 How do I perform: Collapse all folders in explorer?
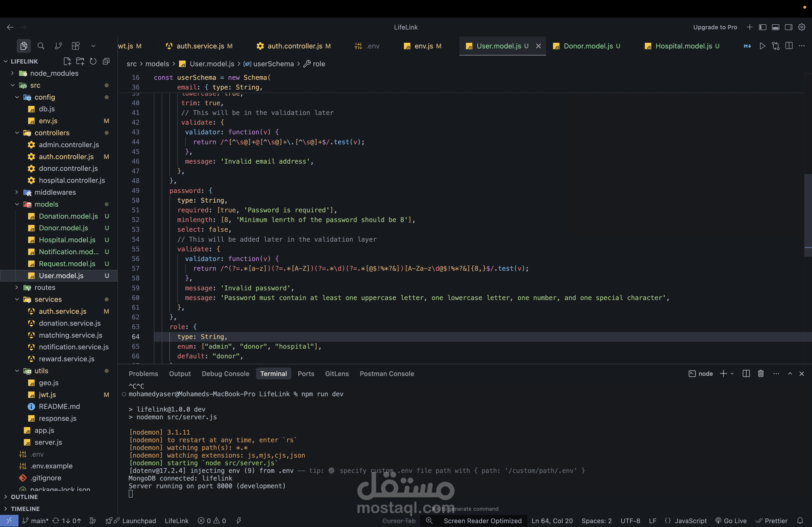point(106,61)
